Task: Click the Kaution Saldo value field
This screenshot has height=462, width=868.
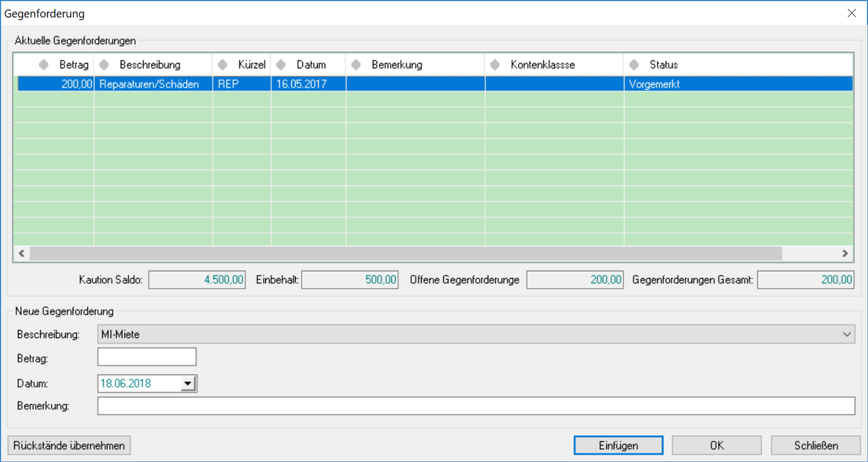Action: point(197,280)
